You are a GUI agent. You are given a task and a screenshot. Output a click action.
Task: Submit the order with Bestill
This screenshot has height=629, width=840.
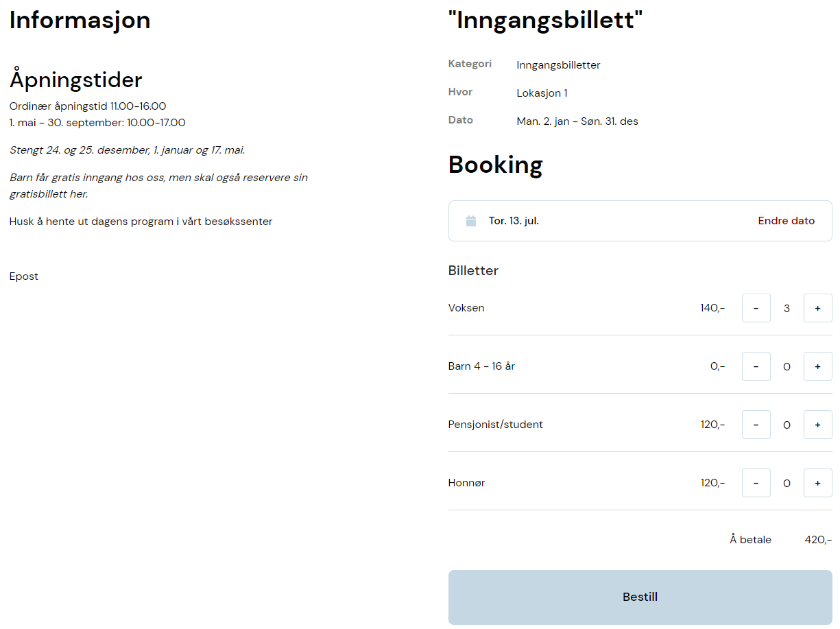640,597
